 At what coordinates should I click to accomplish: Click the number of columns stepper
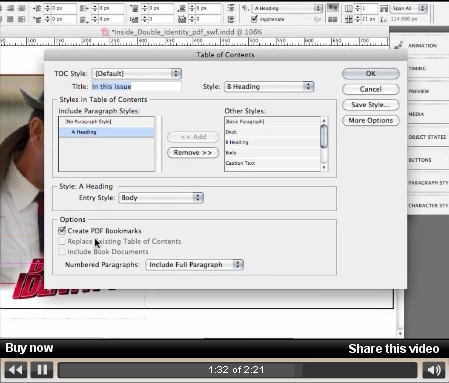pyautogui.click(x=357, y=8)
